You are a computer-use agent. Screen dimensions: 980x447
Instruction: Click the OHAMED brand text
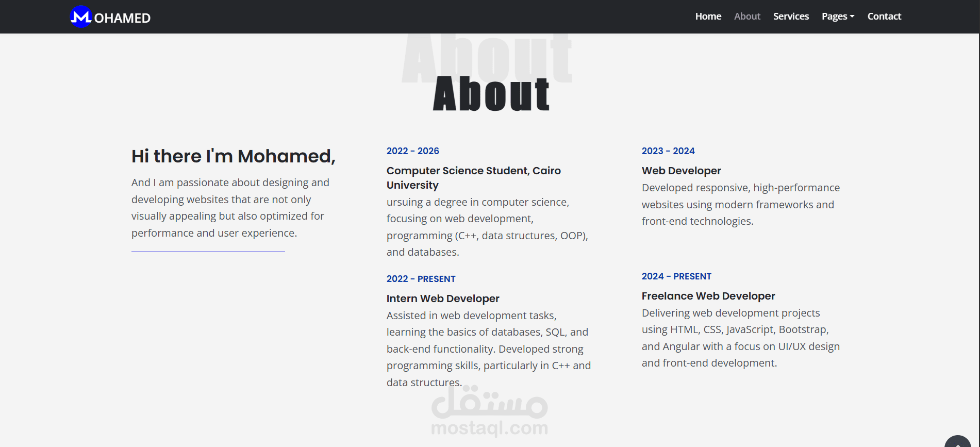pyautogui.click(x=122, y=18)
